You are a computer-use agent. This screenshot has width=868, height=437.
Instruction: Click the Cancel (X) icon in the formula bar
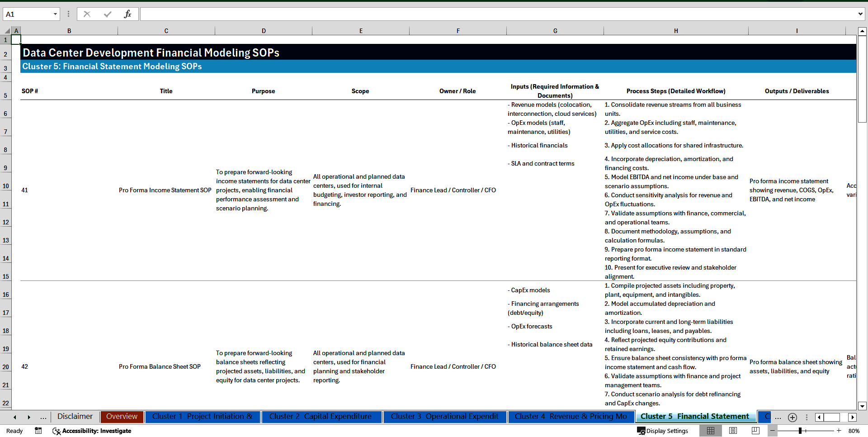click(87, 14)
